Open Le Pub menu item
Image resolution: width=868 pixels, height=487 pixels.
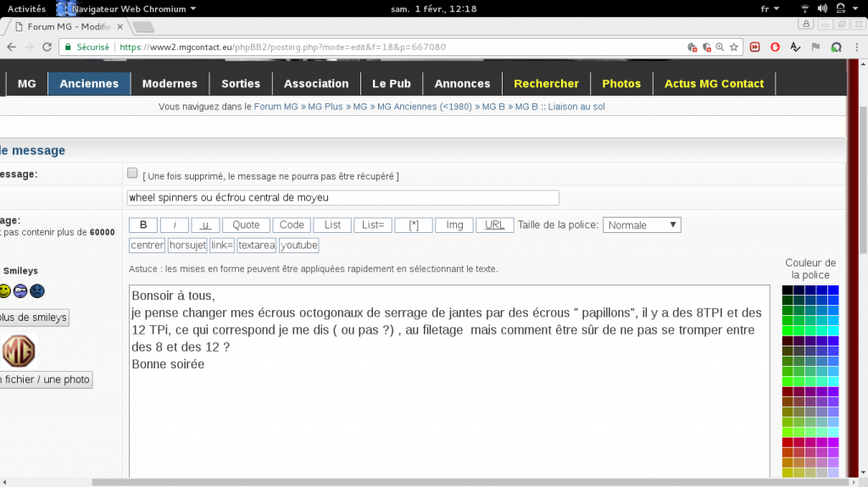[x=392, y=84]
